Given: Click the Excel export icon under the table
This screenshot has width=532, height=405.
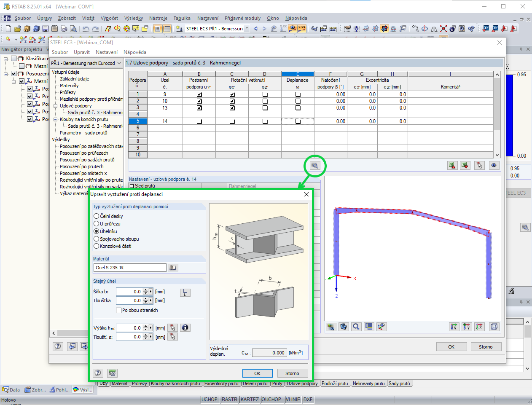Looking at the screenshot, I should click(x=452, y=165).
